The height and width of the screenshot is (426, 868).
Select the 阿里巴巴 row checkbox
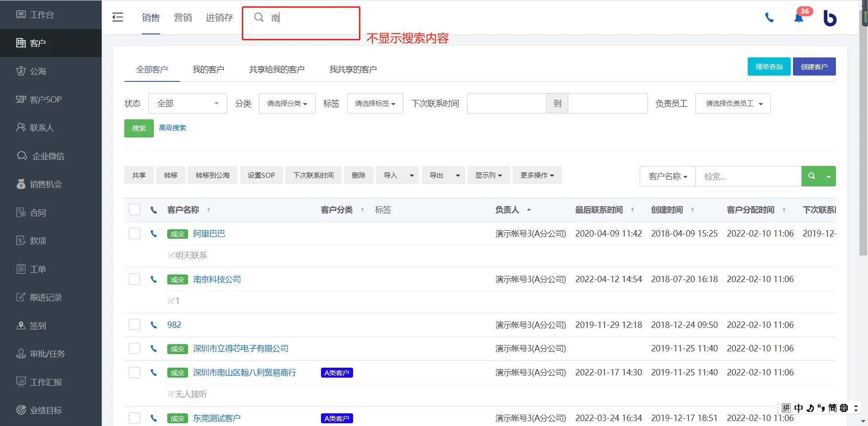(134, 234)
